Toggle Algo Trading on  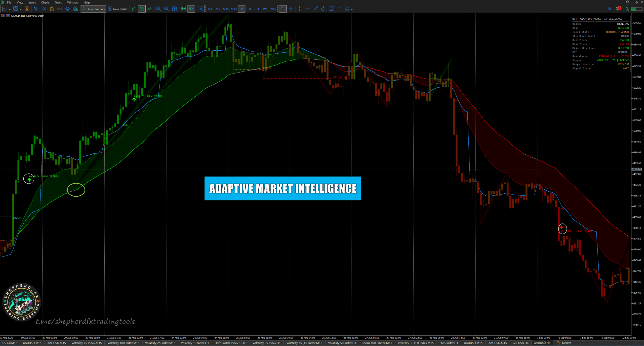click(x=93, y=9)
